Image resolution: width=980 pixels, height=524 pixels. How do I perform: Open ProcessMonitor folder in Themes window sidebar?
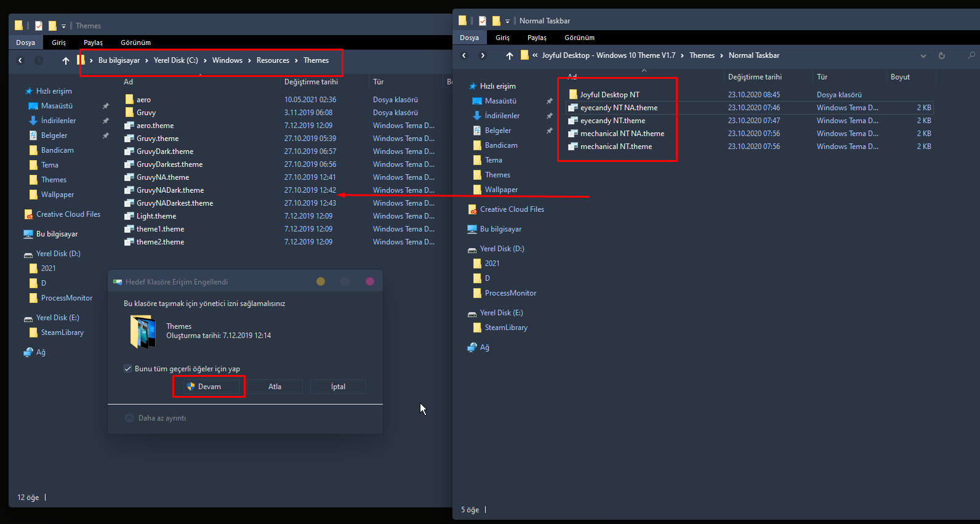tap(66, 298)
